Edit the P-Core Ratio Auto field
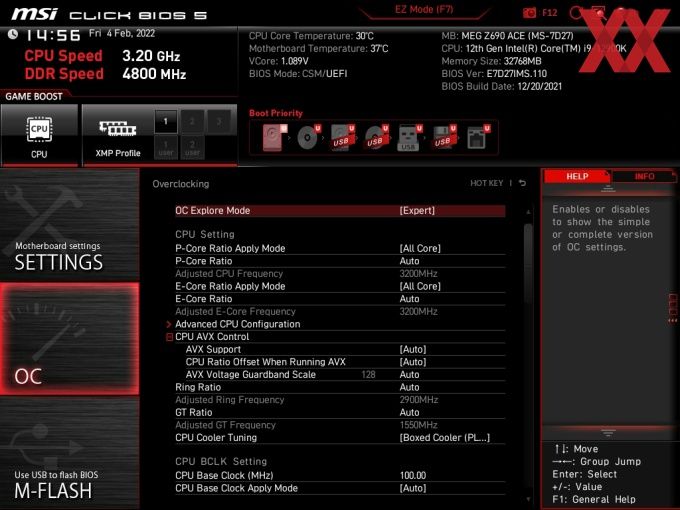The width and height of the screenshot is (680, 510). (409, 261)
